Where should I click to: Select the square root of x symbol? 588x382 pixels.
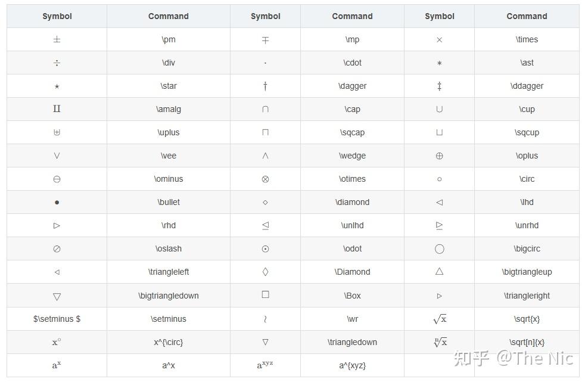pyautogui.click(x=440, y=319)
